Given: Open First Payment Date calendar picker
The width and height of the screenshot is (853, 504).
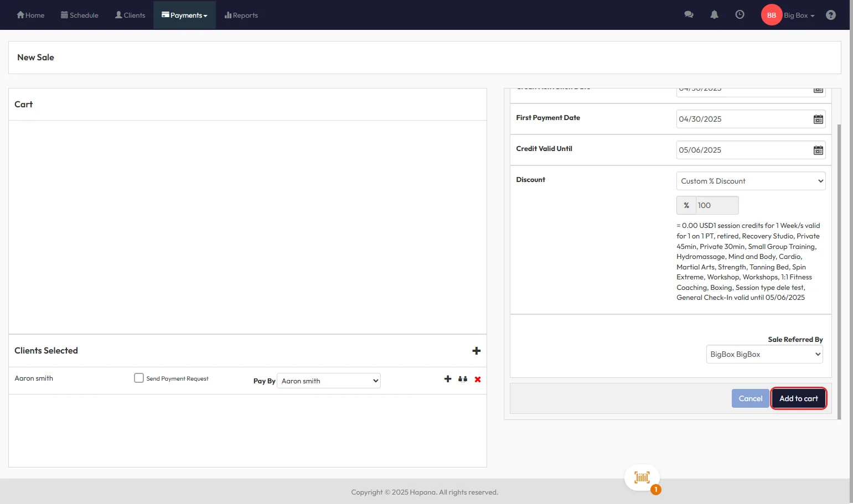Looking at the screenshot, I should click(x=818, y=119).
